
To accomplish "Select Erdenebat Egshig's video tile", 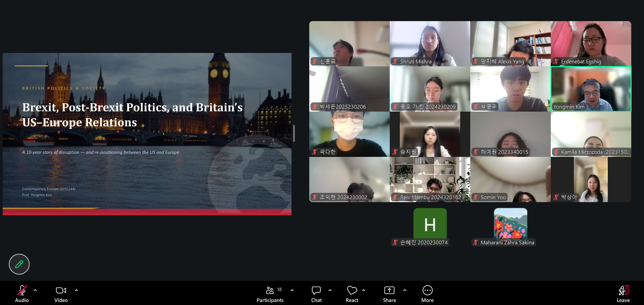I will point(591,44).
